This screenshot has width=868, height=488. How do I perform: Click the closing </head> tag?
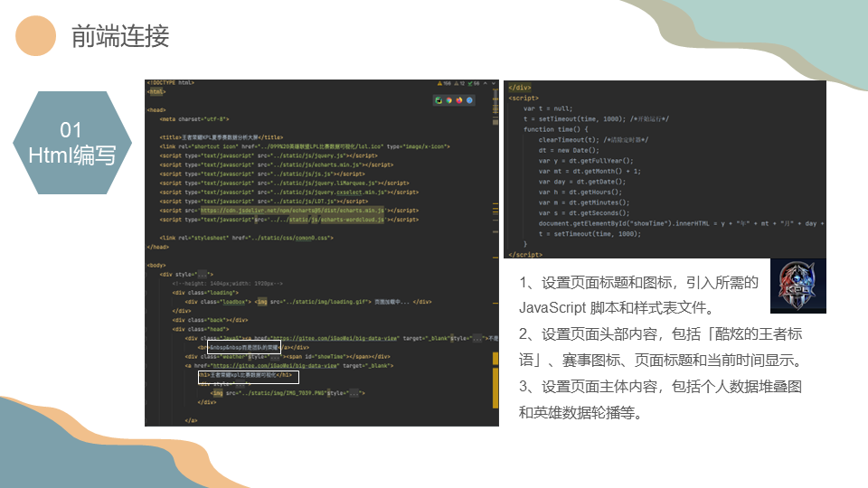157,248
